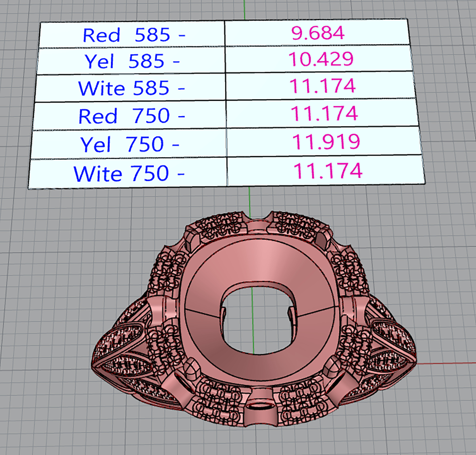Select the "Red 750 -" label
The image size is (476, 455).
tap(132, 116)
